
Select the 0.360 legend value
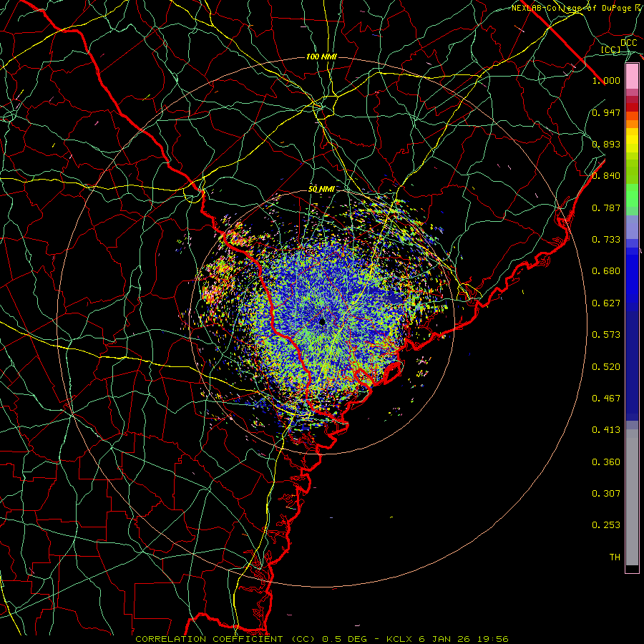click(x=606, y=462)
